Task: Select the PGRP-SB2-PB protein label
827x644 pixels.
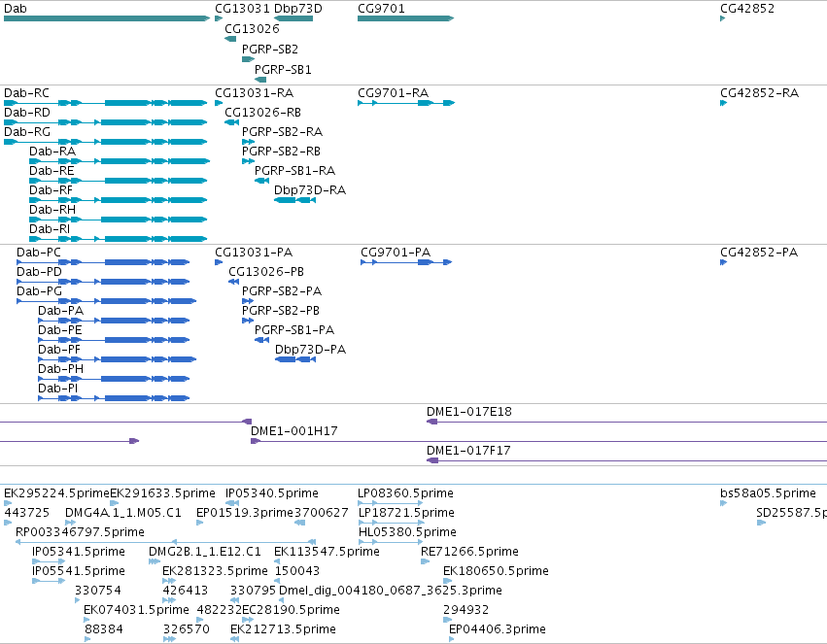Action: pos(281,311)
